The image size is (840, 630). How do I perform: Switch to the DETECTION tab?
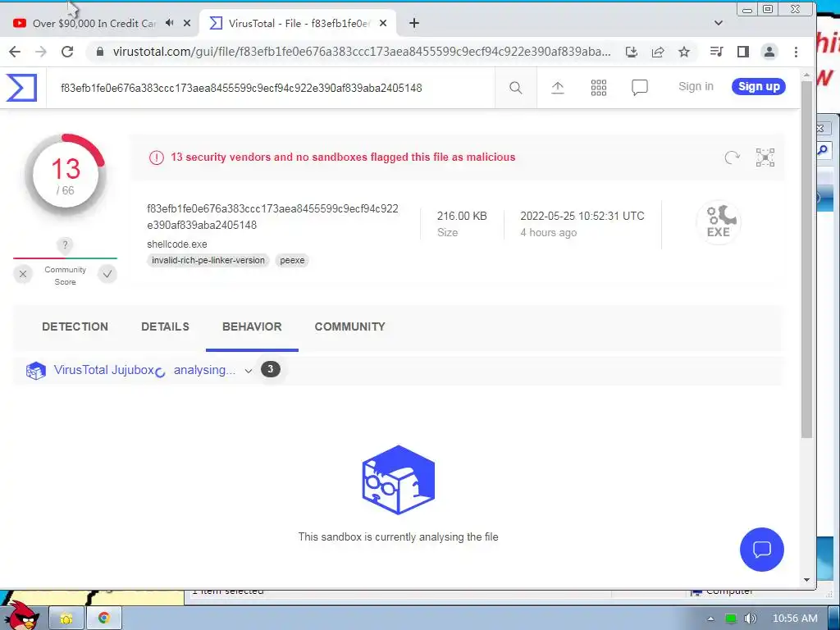[75, 326]
